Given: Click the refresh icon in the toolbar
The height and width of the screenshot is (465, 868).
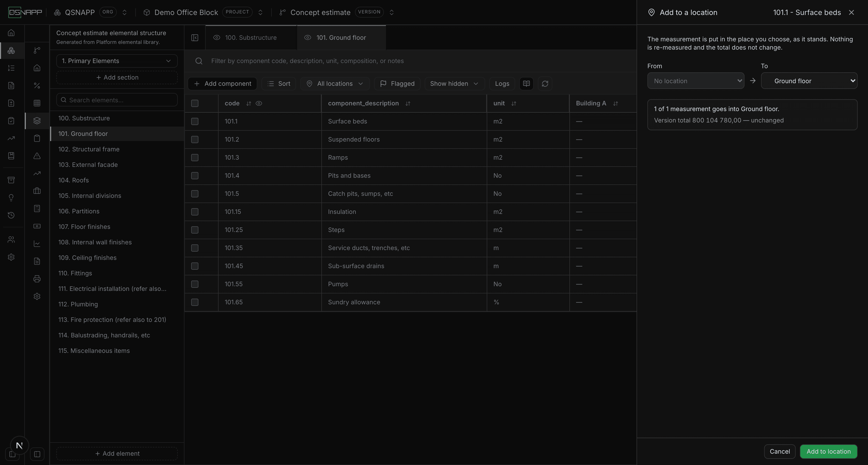Looking at the screenshot, I should (x=545, y=83).
